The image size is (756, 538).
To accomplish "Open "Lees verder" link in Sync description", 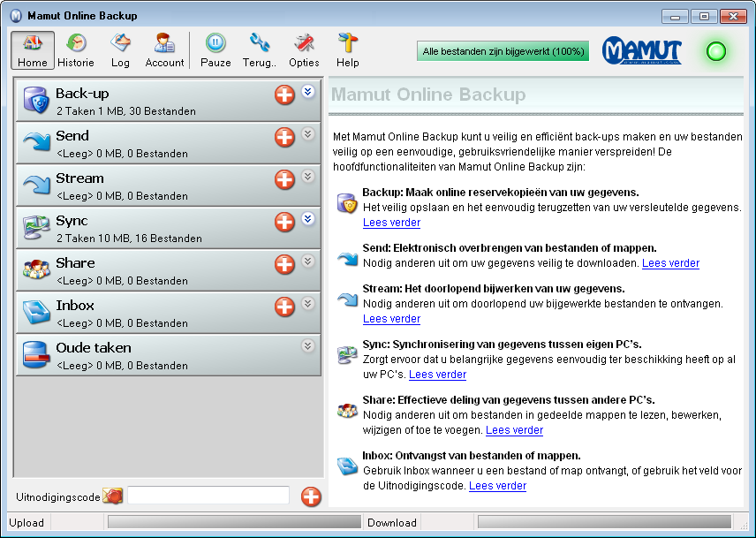I will pyautogui.click(x=437, y=375).
